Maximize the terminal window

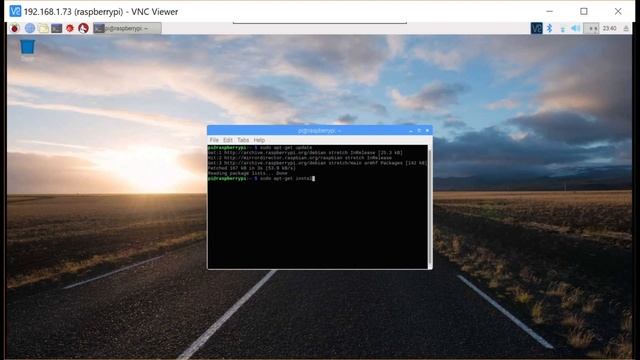click(x=419, y=131)
